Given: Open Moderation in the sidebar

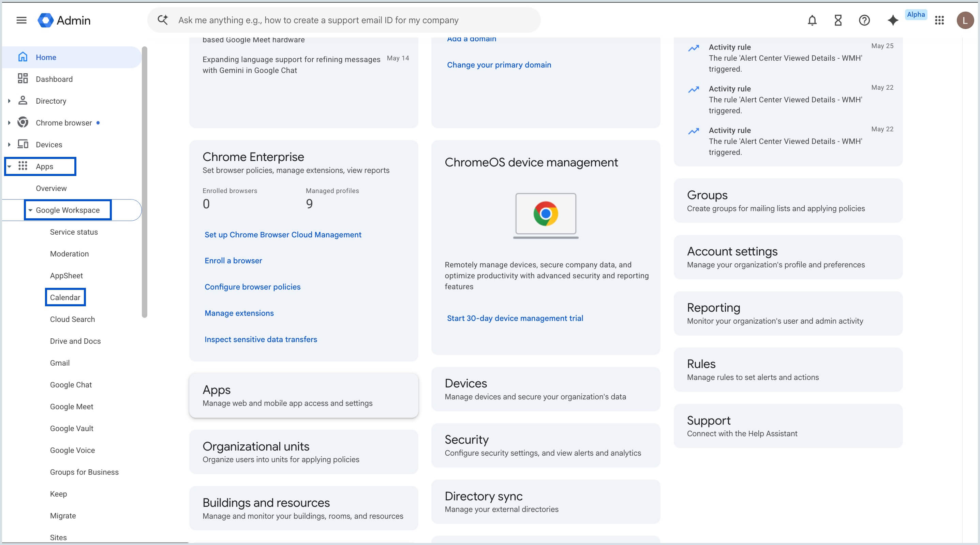Looking at the screenshot, I should (69, 253).
